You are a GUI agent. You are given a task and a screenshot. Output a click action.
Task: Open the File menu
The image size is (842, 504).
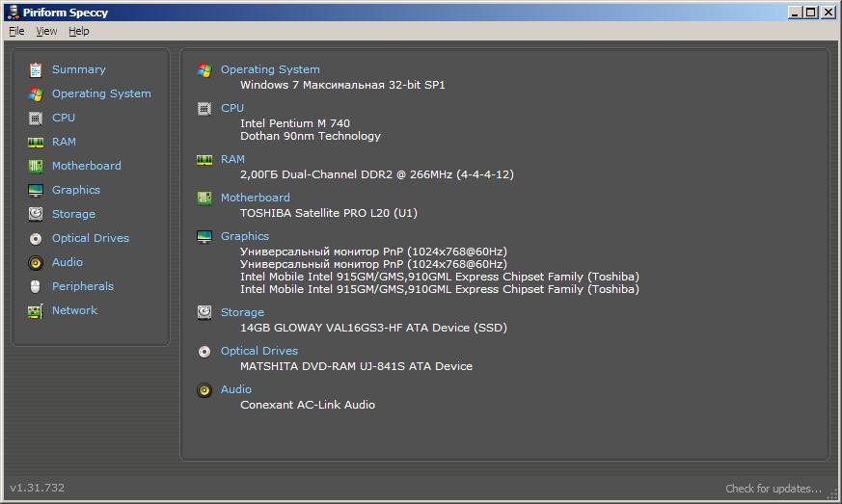(x=16, y=31)
